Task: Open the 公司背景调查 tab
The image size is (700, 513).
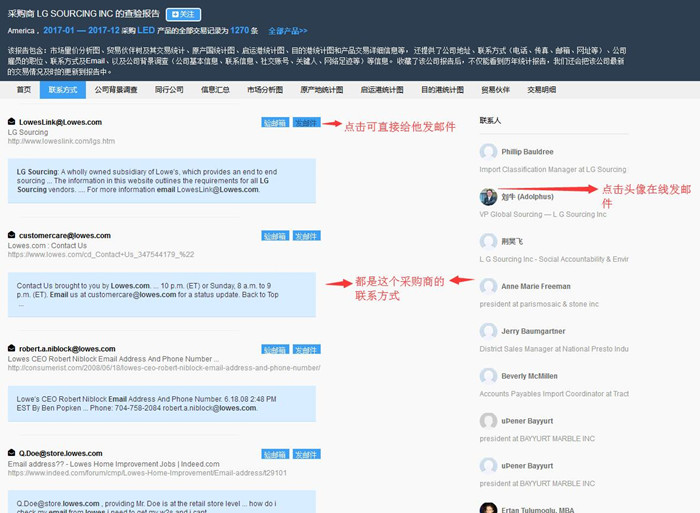Action: 116,90
